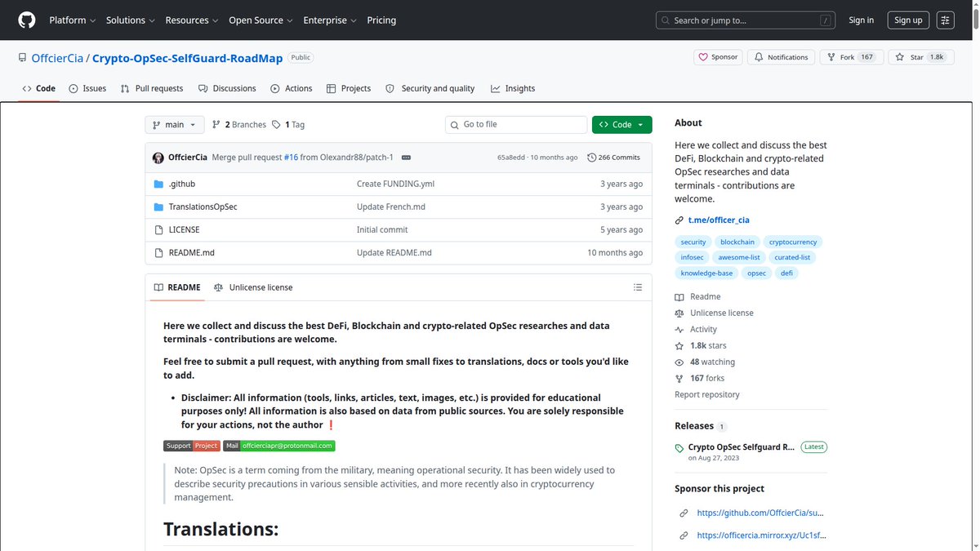Screen dimensions: 980x551
Task: Open the OffcierCia owner link
Action: (57, 58)
